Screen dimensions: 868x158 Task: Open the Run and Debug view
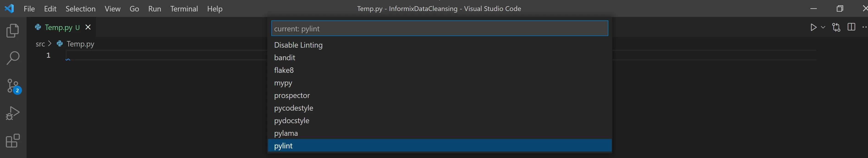(13, 113)
